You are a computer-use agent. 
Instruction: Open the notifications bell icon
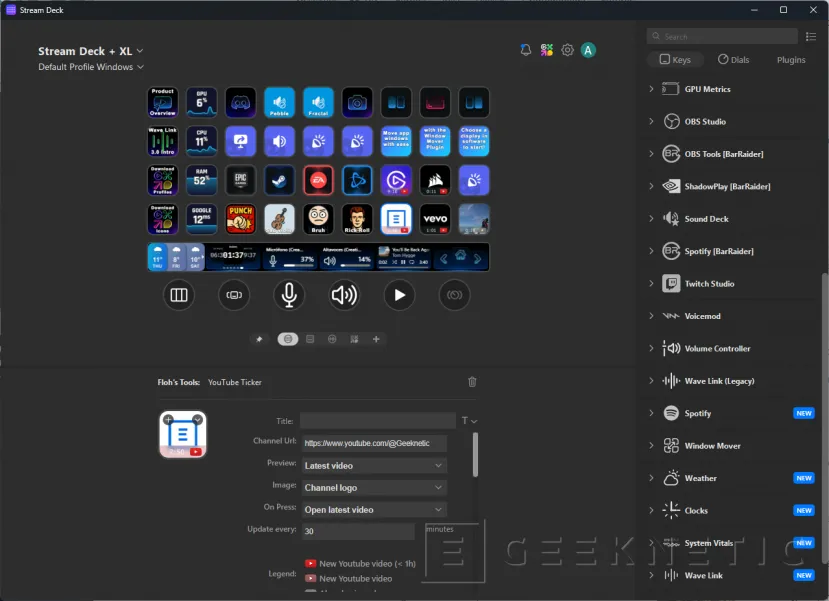[x=525, y=49]
